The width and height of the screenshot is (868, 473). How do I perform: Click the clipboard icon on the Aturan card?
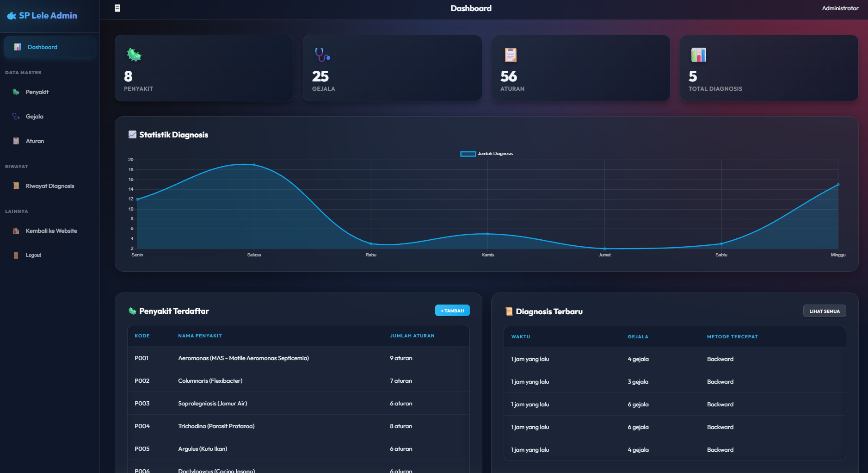coord(511,54)
